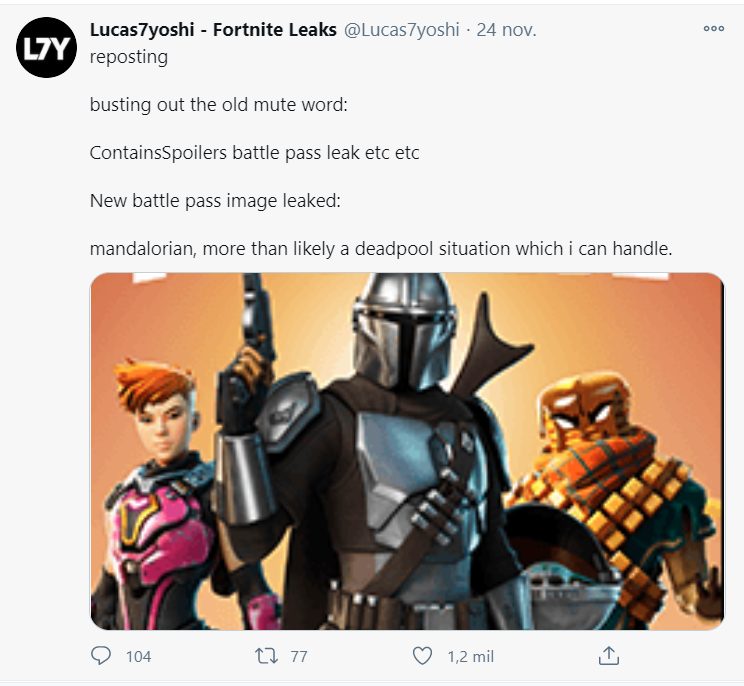This screenshot has height=686, width=744.
Task: Open the 24 nov. tweet timestamp
Action: click(x=506, y=30)
